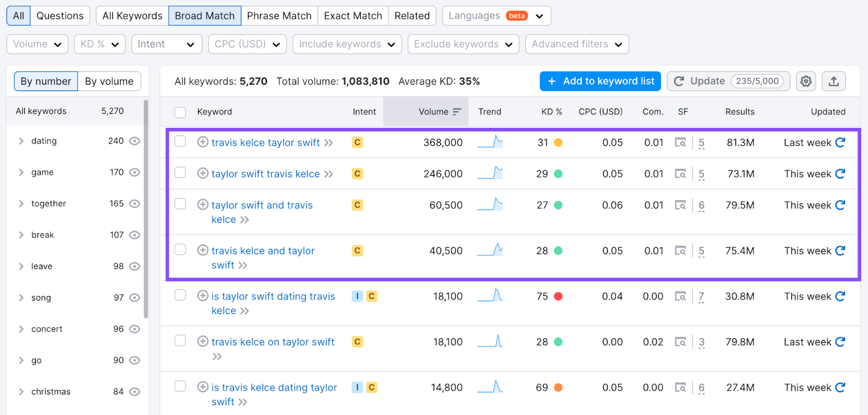The width and height of the screenshot is (868, 415).
Task: Click the Volume column sort icon
Action: pos(457,112)
